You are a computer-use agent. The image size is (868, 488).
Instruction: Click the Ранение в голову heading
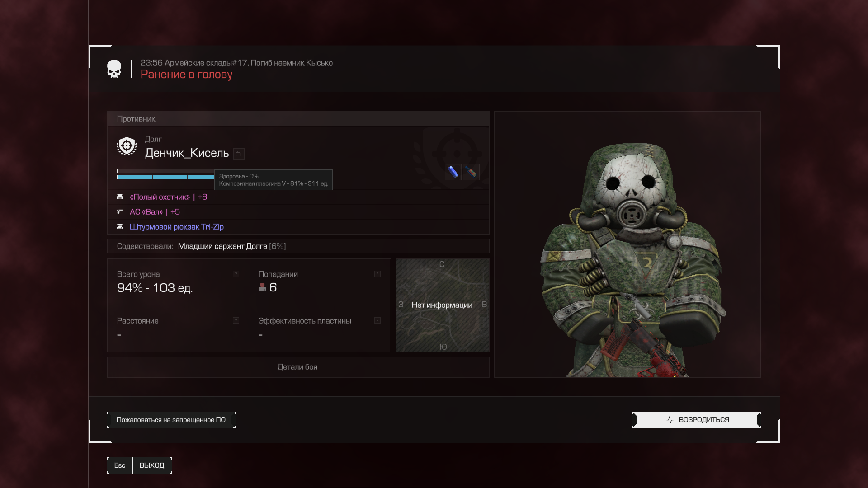[186, 75]
